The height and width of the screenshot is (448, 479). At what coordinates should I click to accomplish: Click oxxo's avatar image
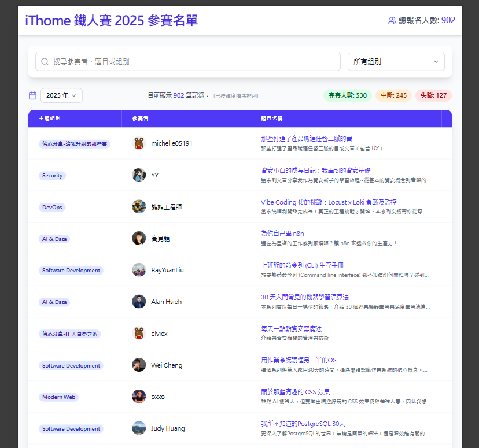(x=139, y=397)
